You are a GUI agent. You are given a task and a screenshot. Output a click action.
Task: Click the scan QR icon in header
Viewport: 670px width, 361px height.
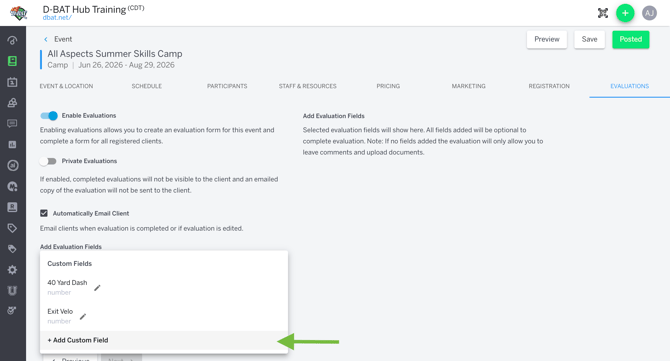(603, 13)
